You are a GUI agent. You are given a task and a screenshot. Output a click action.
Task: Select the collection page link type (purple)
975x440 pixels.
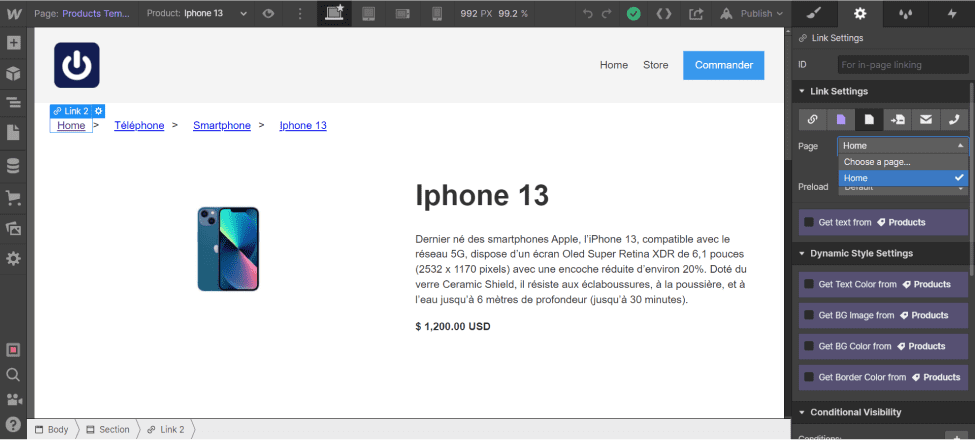[841, 120]
